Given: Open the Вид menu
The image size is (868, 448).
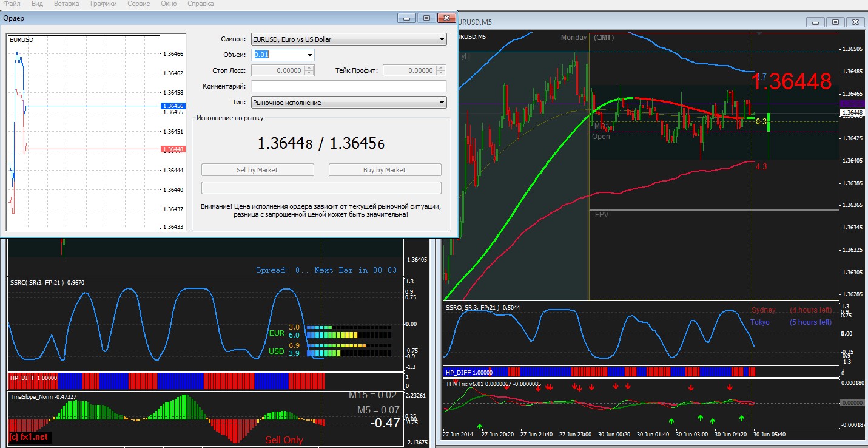Looking at the screenshot, I should 37,4.
